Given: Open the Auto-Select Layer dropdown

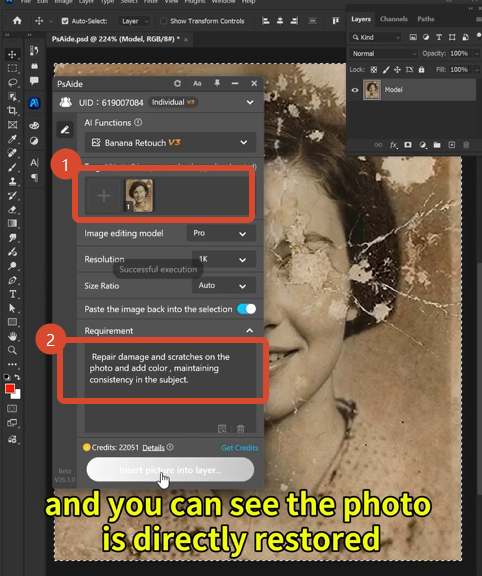Looking at the screenshot, I should [134, 21].
